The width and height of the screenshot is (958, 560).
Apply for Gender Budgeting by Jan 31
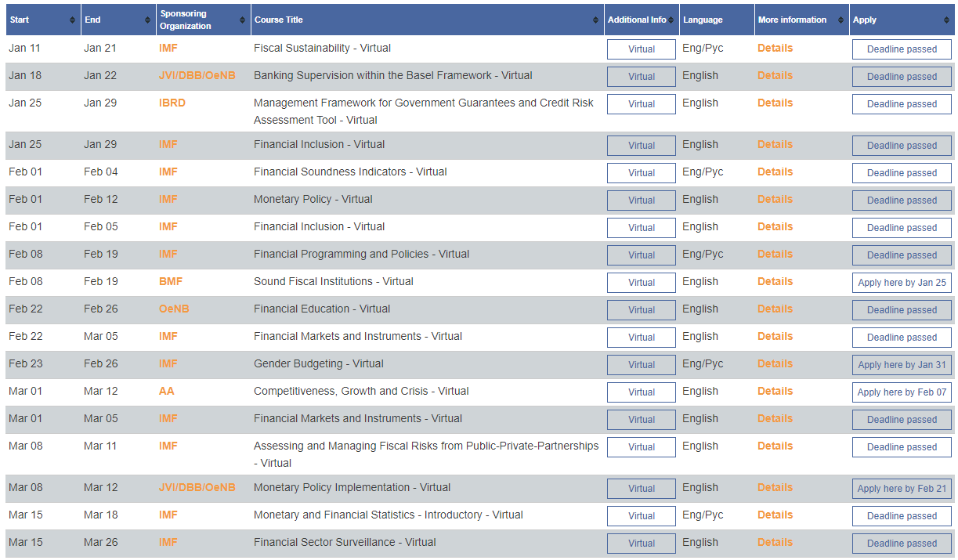(902, 365)
